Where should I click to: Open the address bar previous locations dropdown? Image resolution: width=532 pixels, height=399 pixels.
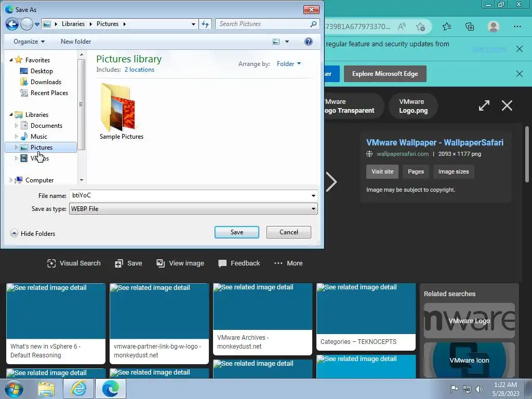[x=193, y=24]
